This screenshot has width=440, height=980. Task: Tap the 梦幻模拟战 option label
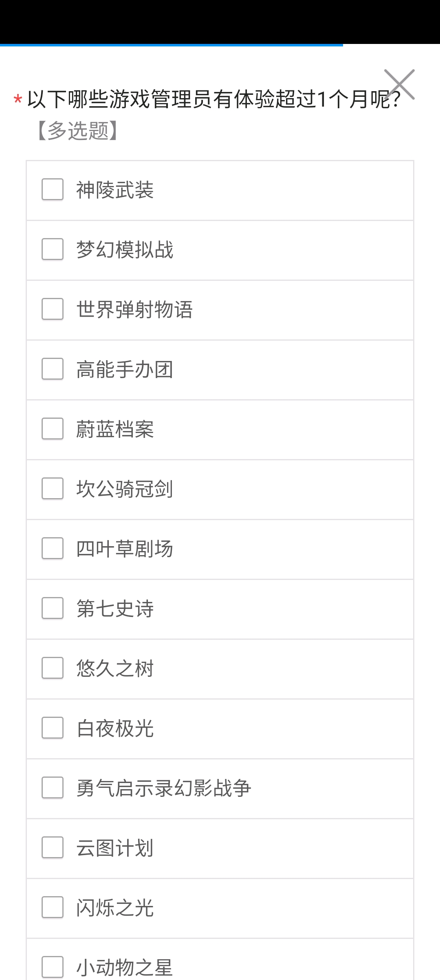point(125,249)
